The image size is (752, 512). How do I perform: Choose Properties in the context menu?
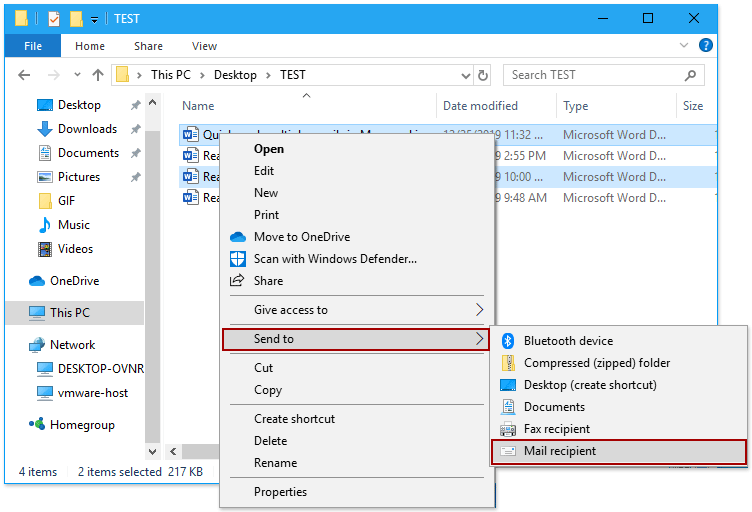[x=280, y=492]
